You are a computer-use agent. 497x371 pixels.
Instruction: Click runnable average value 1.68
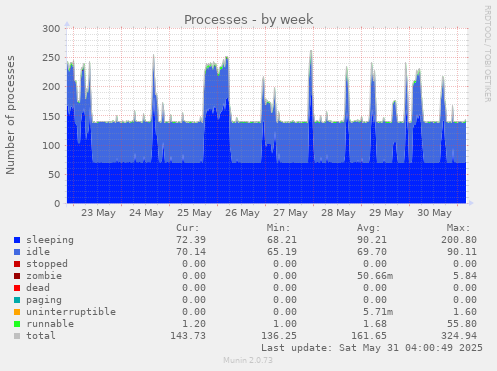point(375,324)
